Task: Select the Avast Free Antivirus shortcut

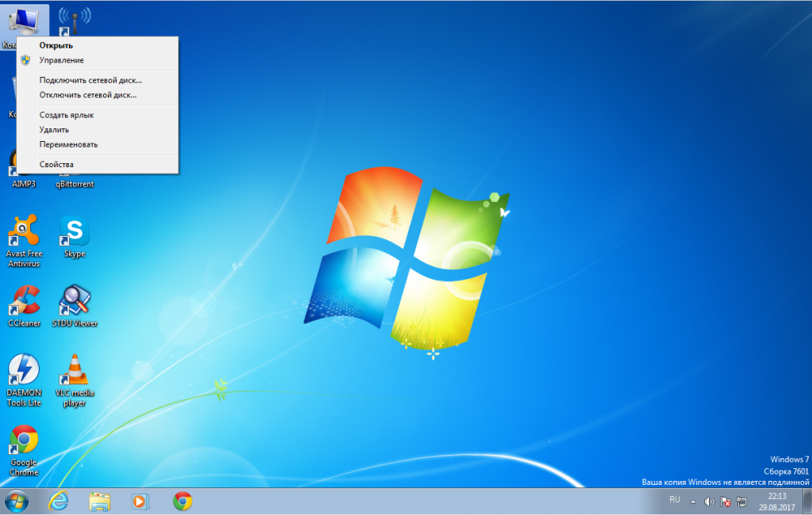Action: coord(24,234)
